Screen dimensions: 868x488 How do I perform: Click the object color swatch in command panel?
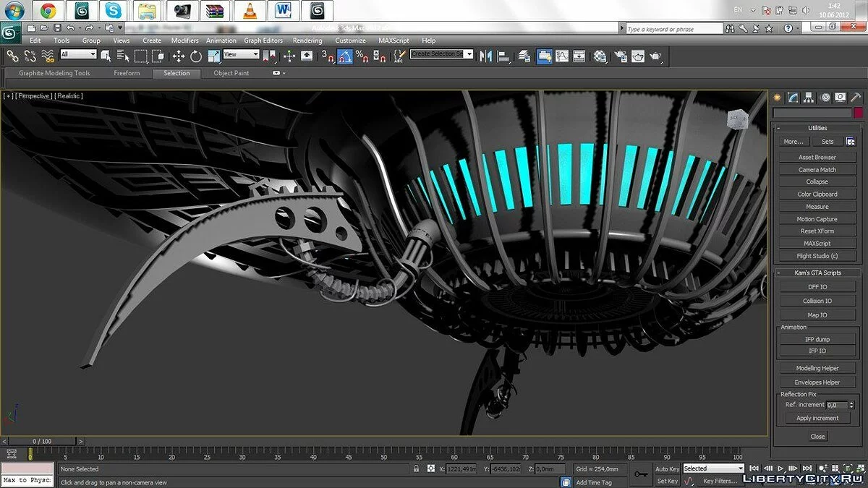858,113
